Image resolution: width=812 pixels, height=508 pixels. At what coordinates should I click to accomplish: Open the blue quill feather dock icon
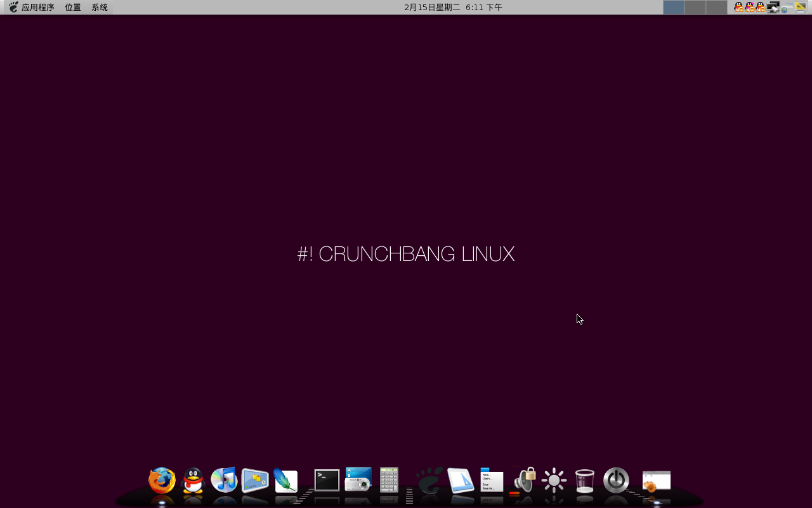pyautogui.click(x=285, y=481)
